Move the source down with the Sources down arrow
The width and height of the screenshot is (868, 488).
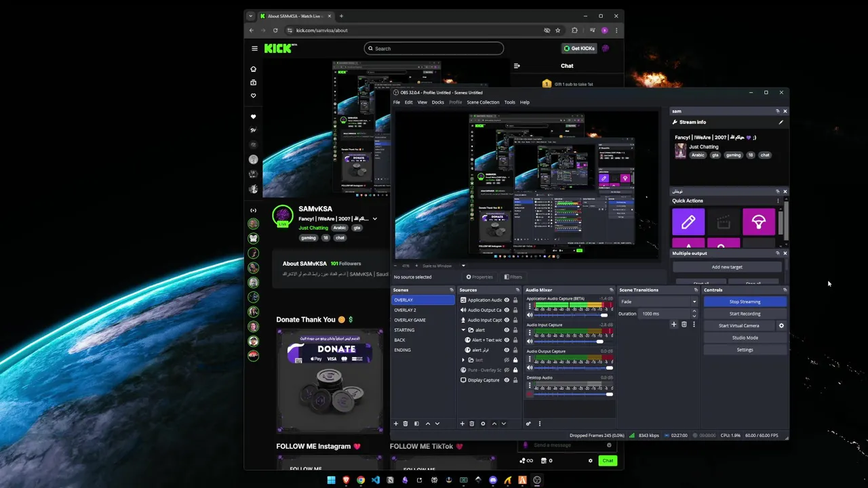[503, 424]
